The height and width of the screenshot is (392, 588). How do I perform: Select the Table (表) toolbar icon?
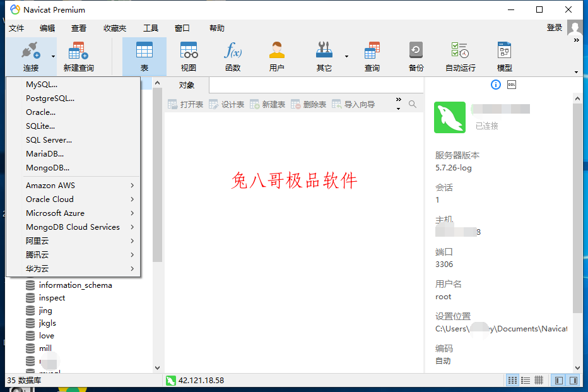(x=144, y=56)
